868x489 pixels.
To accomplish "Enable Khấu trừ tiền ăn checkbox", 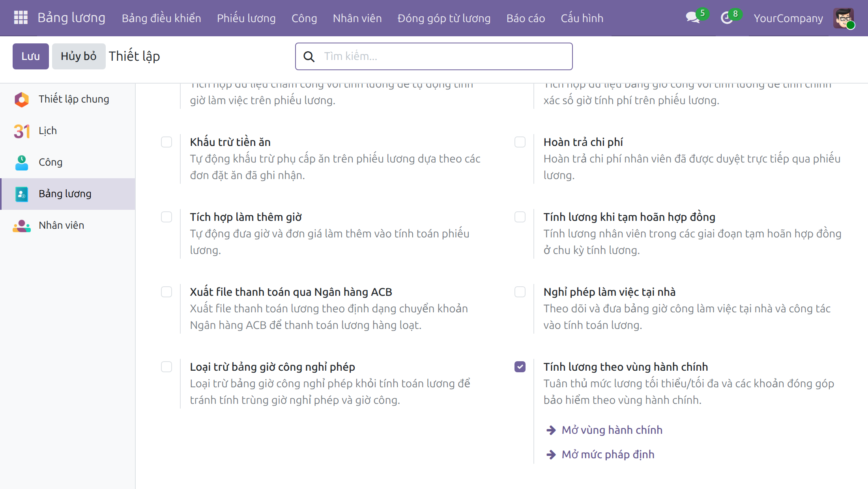I will point(166,142).
